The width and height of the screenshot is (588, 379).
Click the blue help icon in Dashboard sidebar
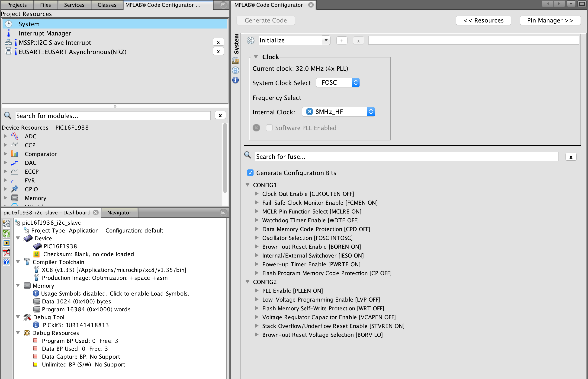click(6, 262)
